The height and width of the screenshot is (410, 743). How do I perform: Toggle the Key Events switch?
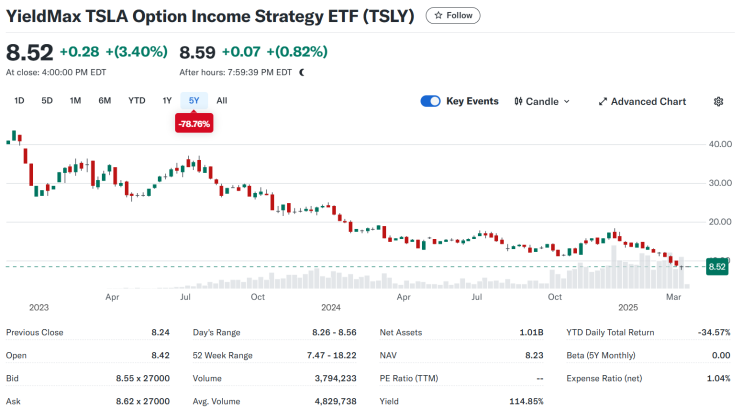[431, 101]
